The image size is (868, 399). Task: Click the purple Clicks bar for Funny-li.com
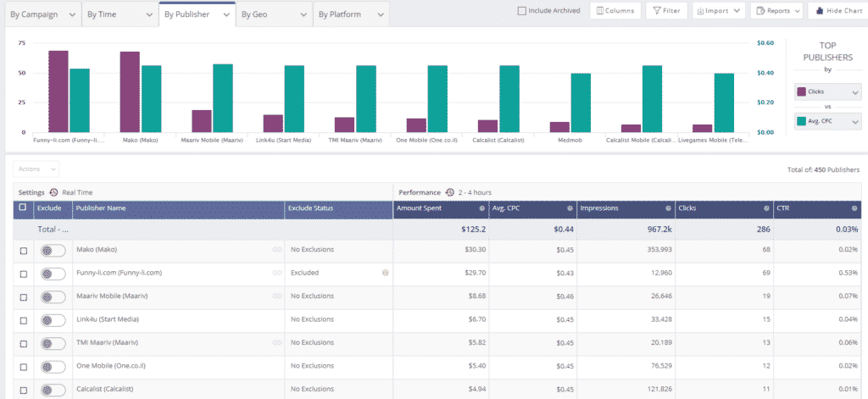pos(58,91)
